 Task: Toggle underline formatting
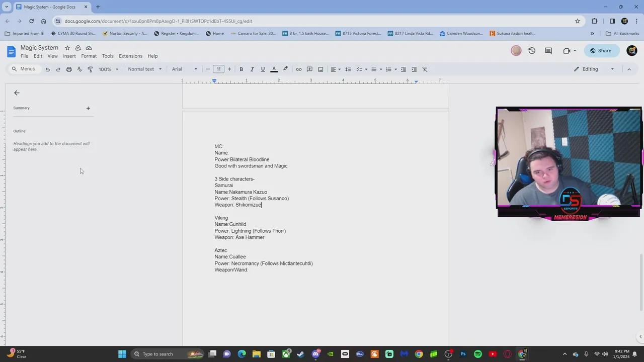[x=262, y=69]
